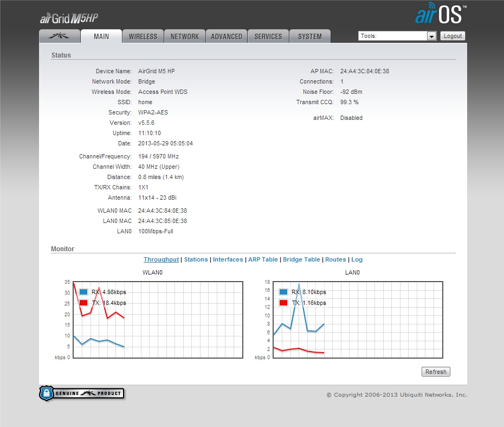The image size is (504, 427).
Task: Open the Stations monitor link
Action: click(x=196, y=259)
